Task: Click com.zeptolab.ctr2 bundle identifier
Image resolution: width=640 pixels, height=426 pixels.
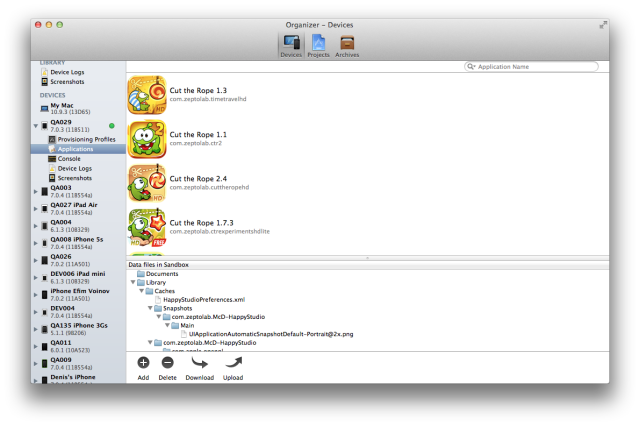Action: point(196,143)
